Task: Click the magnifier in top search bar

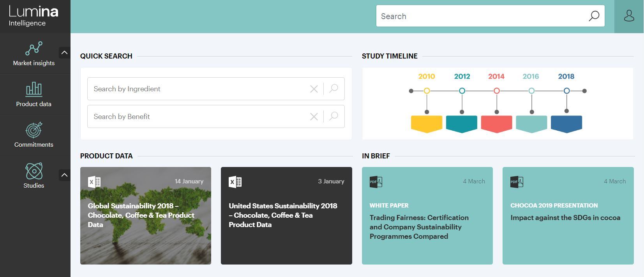Action: [594, 16]
